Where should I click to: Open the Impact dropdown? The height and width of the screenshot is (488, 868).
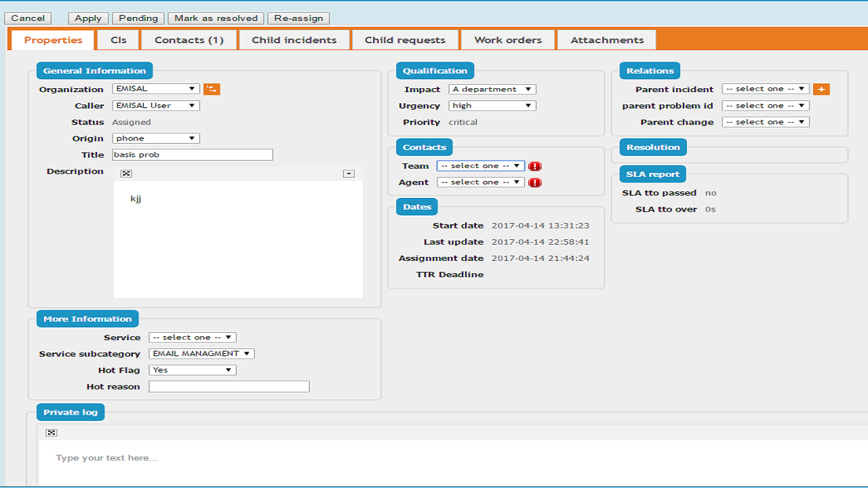(x=492, y=89)
